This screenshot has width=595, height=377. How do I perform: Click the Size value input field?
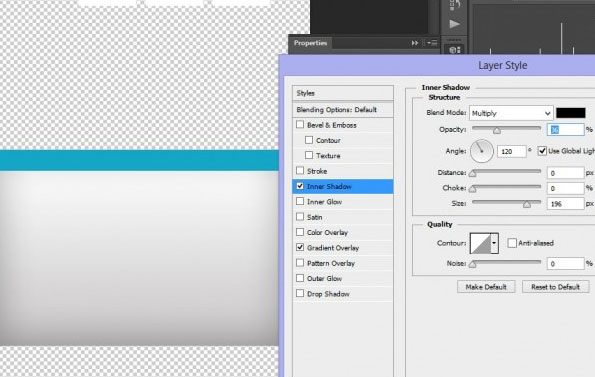click(565, 204)
